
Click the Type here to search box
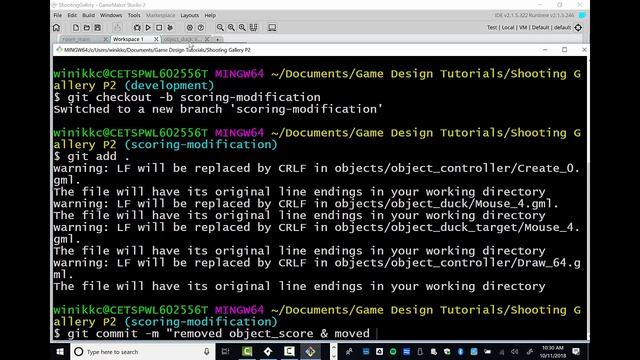(x=142, y=351)
